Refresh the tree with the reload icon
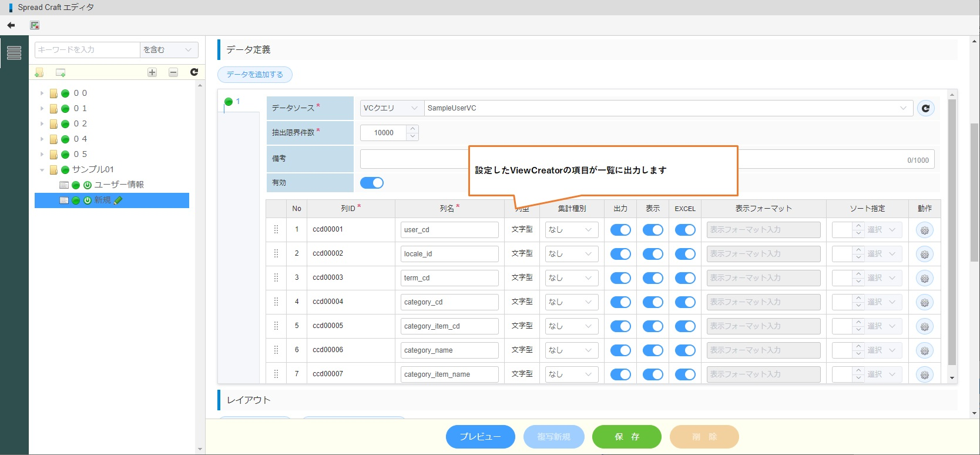 [x=194, y=72]
